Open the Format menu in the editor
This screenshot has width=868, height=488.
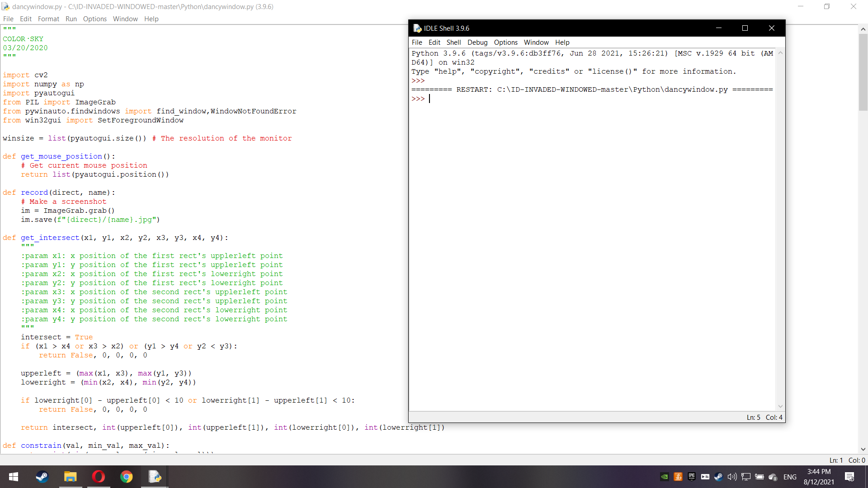pyautogui.click(x=48, y=19)
